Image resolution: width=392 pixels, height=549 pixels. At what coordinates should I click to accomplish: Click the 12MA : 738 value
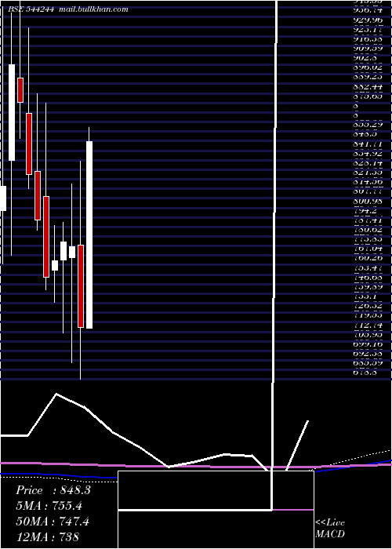point(47,536)
